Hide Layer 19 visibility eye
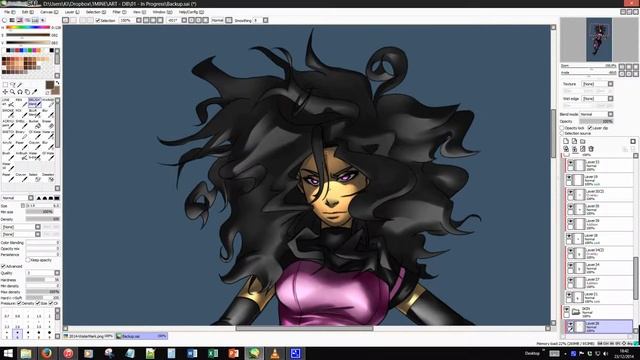The width and height of the screenshot is (640, 360). click(569, 177)
